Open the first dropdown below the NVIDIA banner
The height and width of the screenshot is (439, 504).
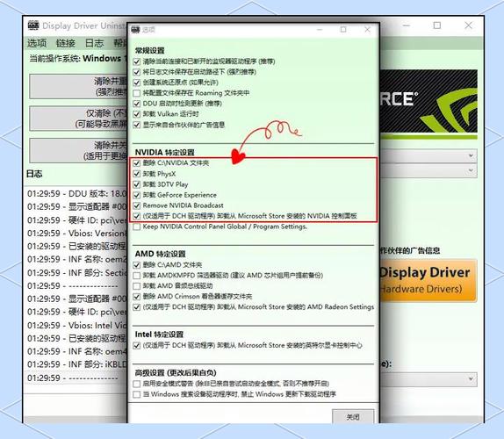(428, 156)
